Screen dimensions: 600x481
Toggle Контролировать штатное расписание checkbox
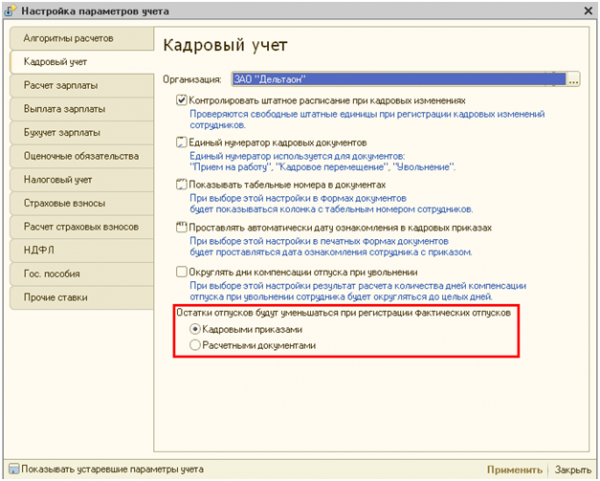pyautogui.click(x=181, y=101)
